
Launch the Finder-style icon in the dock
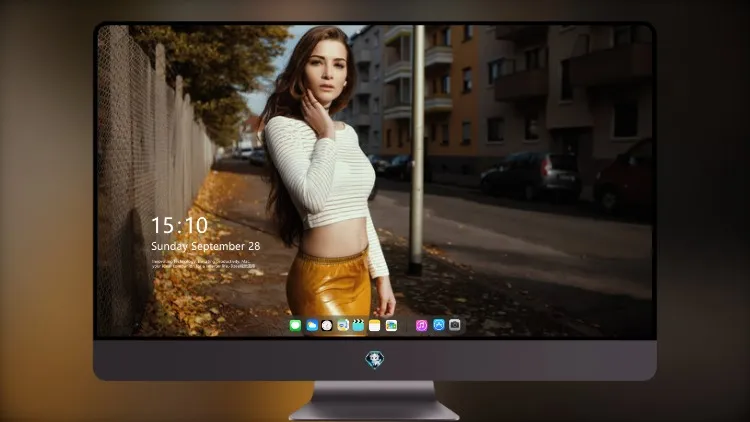(x=343, y=325)
